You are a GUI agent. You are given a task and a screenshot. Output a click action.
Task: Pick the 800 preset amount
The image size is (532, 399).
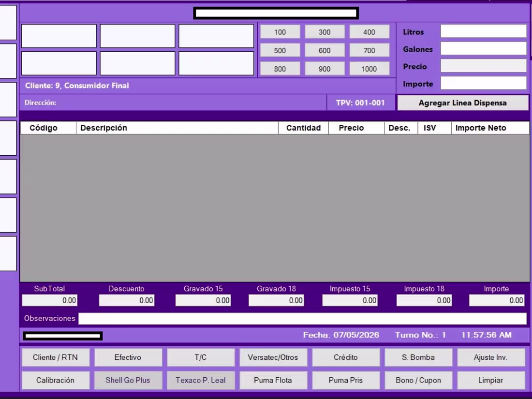pyautogui.click(x=280, y=69)
